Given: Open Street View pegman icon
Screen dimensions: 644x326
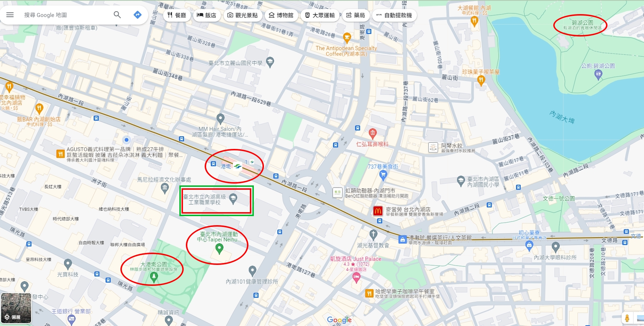Looking at the screenshot, I should click(x=627, y=318).
